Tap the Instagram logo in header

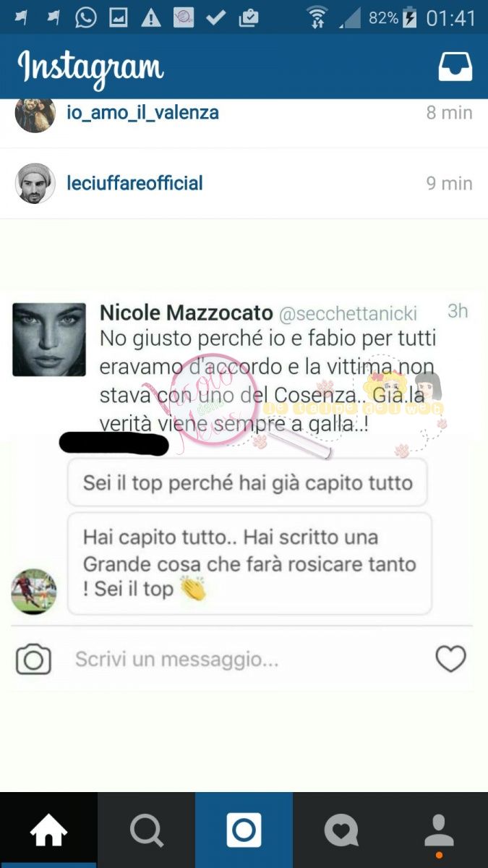pyautogui.click(x=90, y=67)
